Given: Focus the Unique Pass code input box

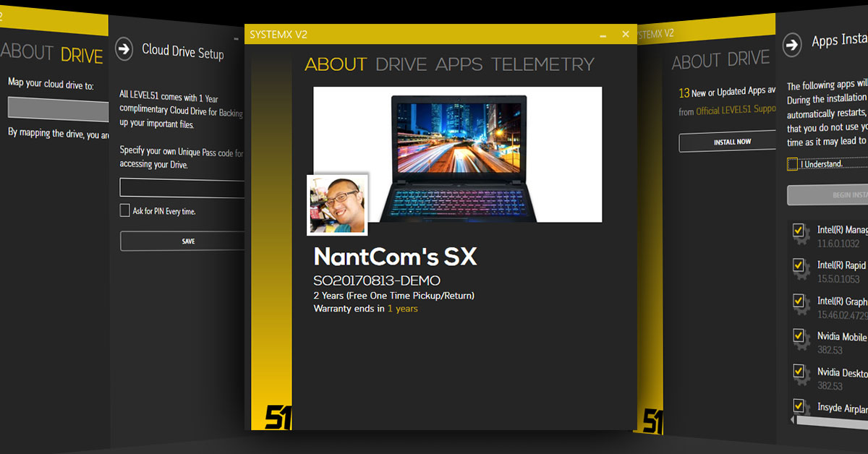Looking at the screenshot, I should click(182, 188).
